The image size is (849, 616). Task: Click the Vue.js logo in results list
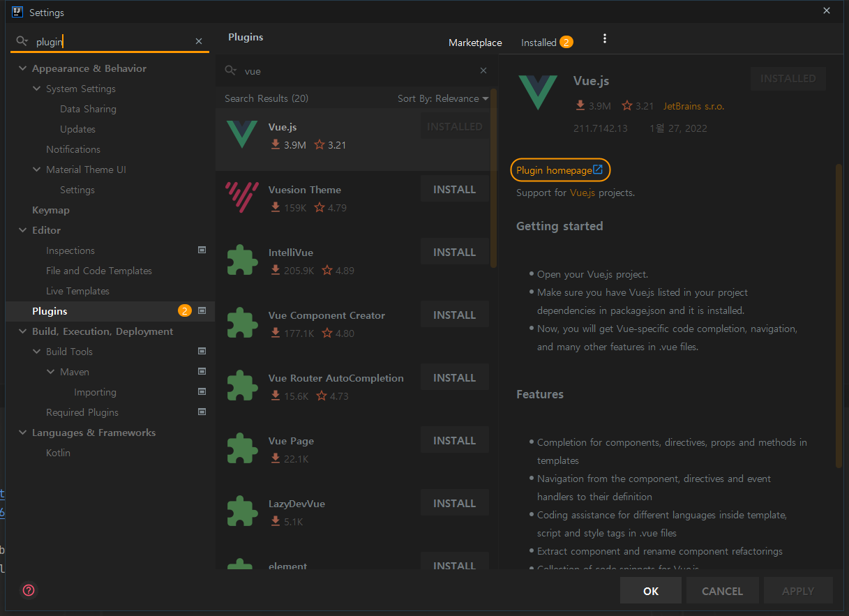point(242,135)
